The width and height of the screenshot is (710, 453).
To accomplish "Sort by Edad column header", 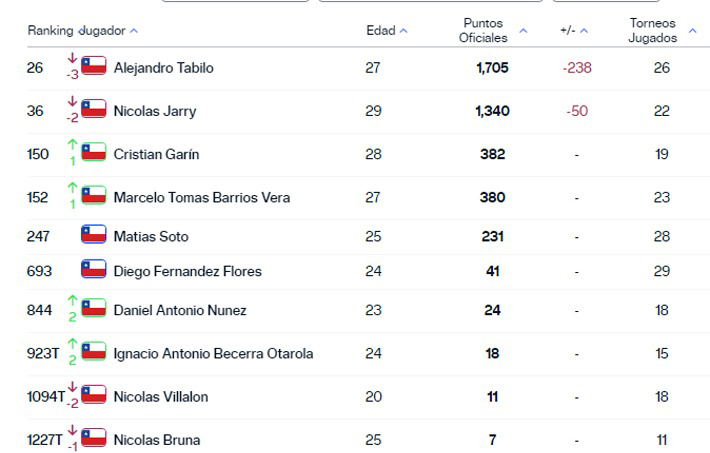I will point(386,31).
